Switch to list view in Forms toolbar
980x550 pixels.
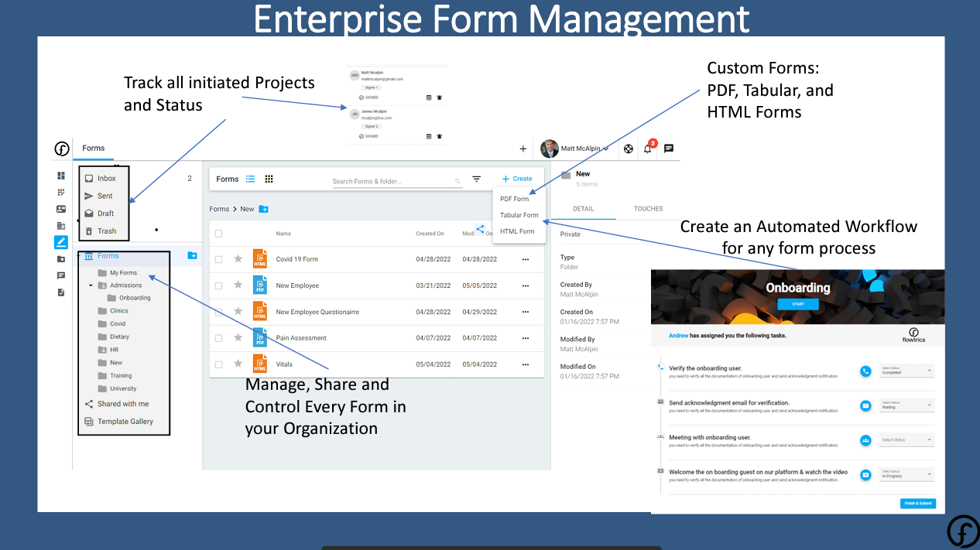click(x=251, y=179)
